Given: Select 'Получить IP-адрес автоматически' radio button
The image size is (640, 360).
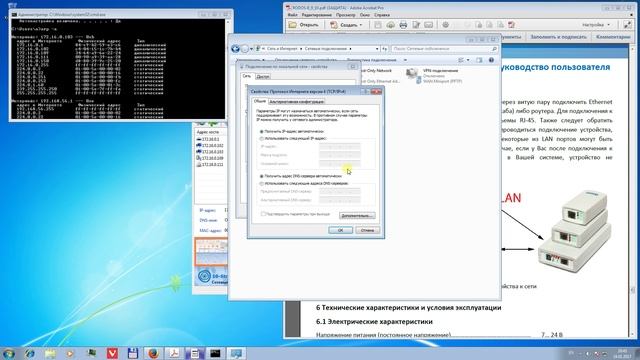Looking at the screenshot, I should pyautogui.click(x=262, y=132).
